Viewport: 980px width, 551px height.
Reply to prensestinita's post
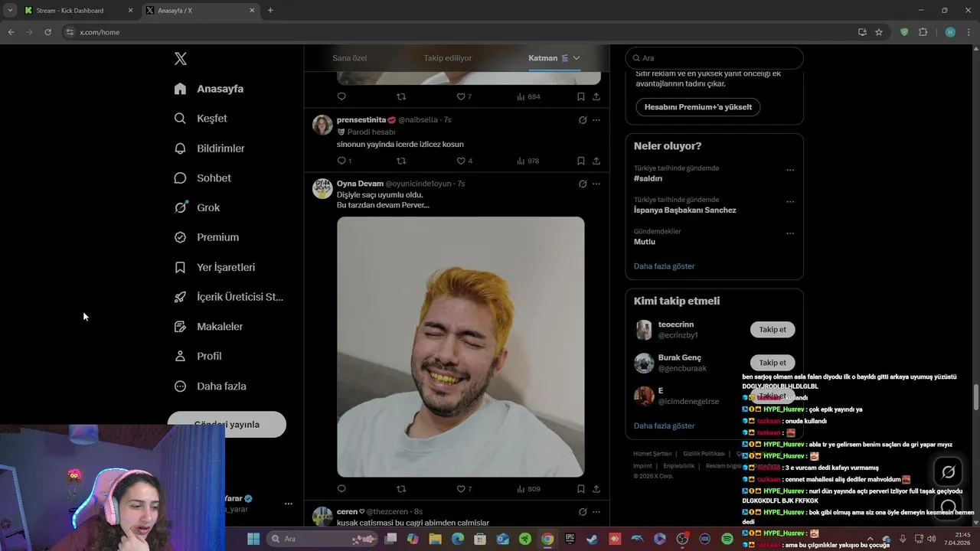click(x=341, y=161)
